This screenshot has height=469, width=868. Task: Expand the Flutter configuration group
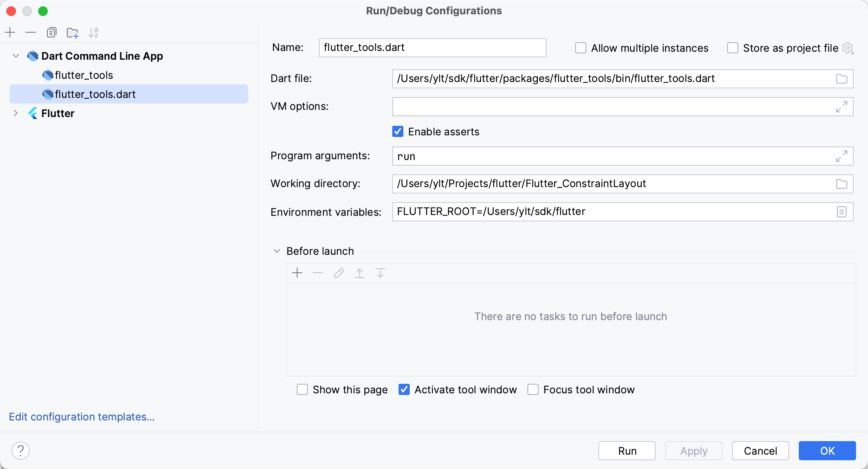pyautogui.click(x=16, y=113)
